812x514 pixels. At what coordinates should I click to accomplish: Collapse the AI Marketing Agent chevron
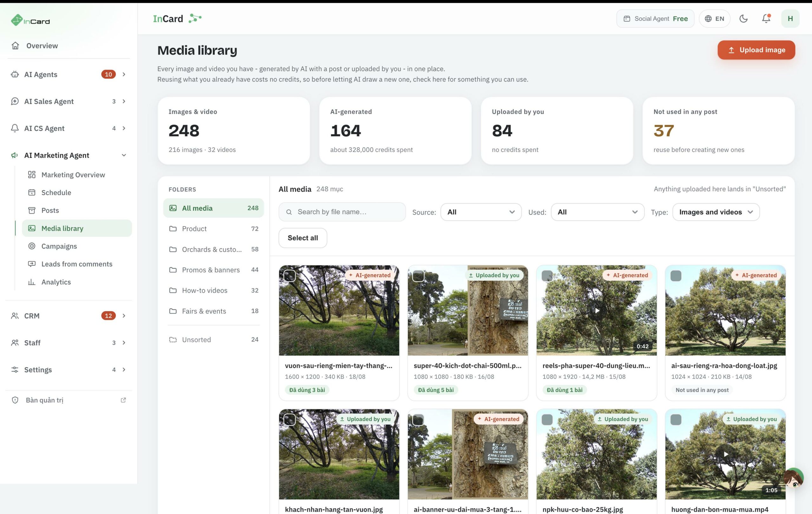click(124, 155)
